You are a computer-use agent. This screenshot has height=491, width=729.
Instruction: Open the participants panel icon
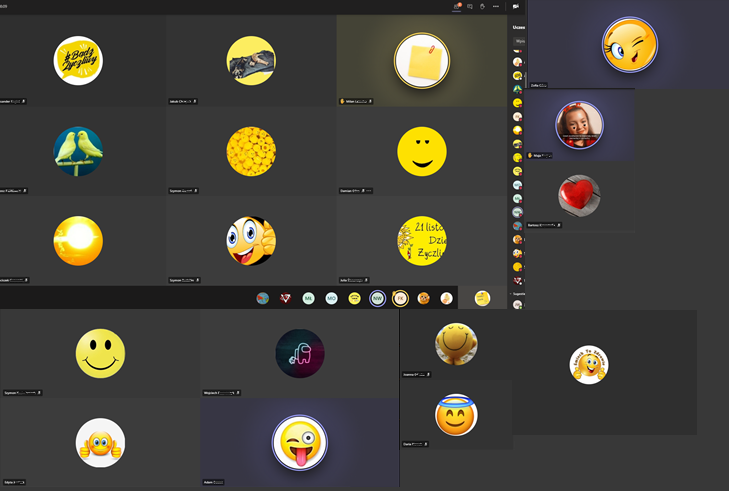[456, 6]
